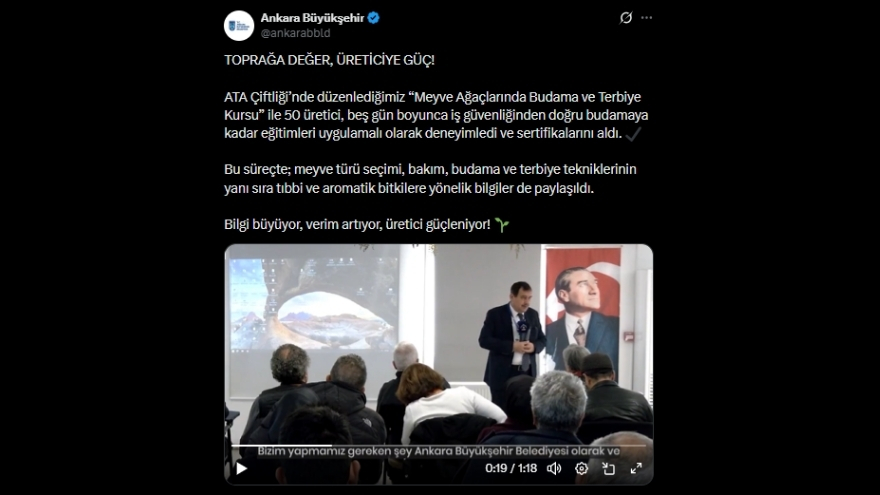The width and height of the screenshot is (880, 495).
Task: Click the Grok icon beside the post's three-dot menu
Action: (x=626, y=18)
